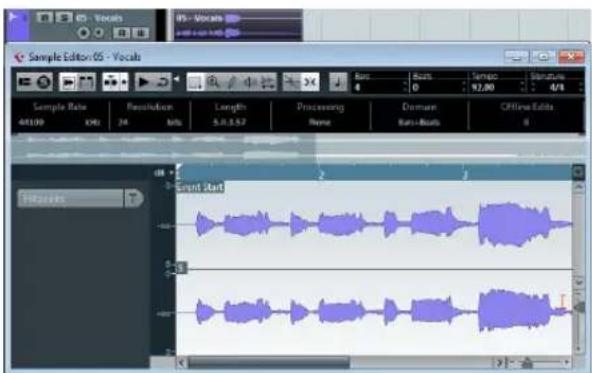Enable Musical Mode note button

(x=338, y=82)
